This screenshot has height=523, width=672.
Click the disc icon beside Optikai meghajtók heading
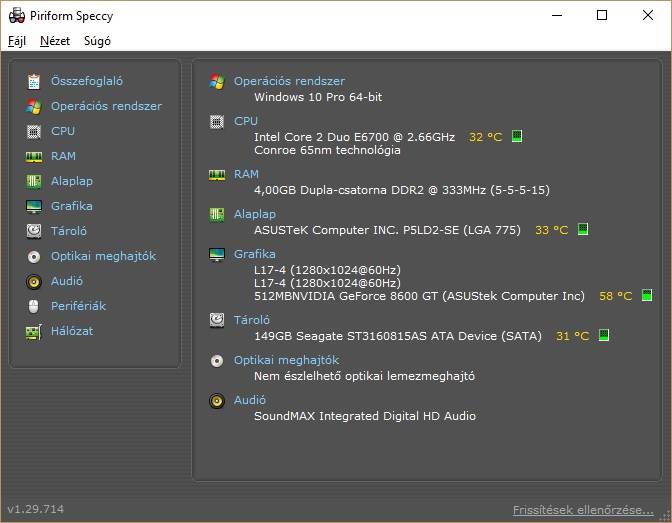[217, 361]
